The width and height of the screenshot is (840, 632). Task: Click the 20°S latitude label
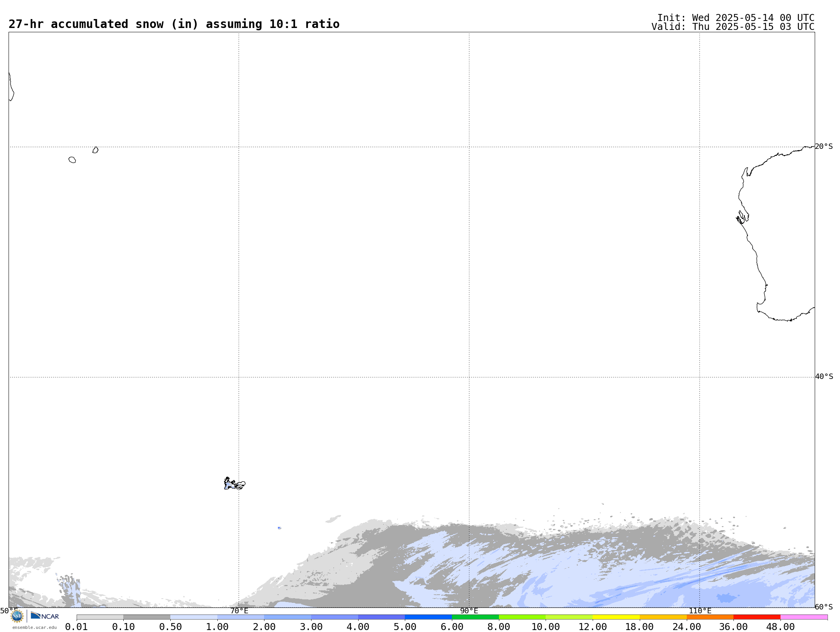point(824,147)
